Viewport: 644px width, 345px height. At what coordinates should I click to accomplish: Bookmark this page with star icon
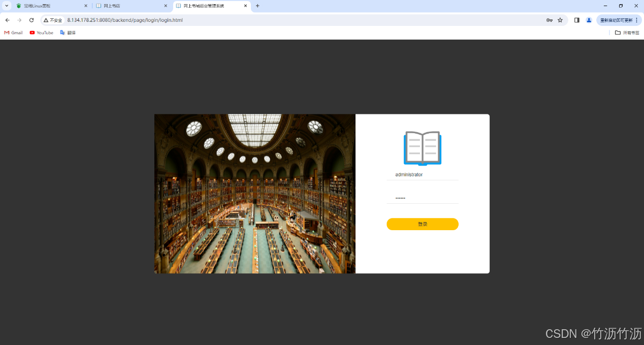(x=560, y=20)
